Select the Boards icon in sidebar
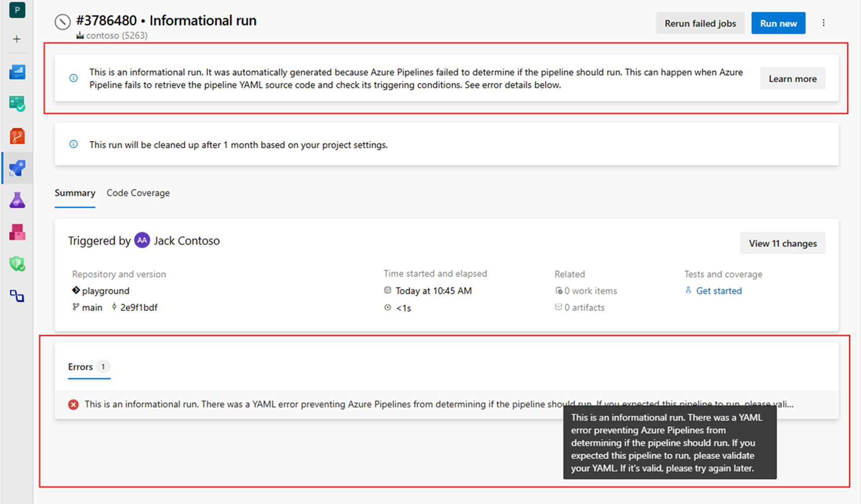 (17, 103)
